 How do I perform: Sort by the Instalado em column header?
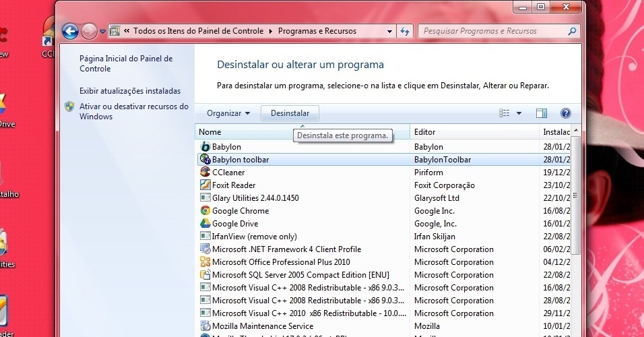pyautogui.click(x=555, y=132)
